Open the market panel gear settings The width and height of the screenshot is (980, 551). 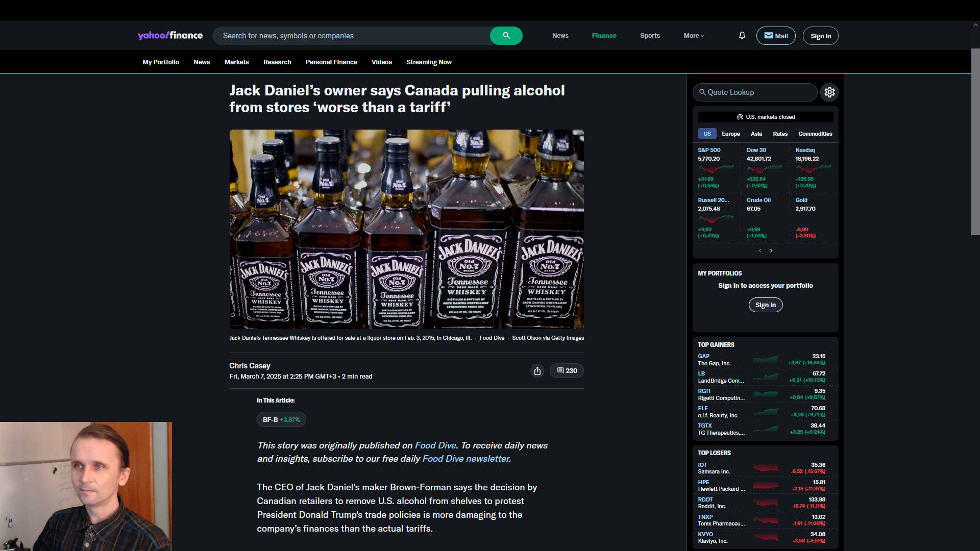click(x=829, y=92)
